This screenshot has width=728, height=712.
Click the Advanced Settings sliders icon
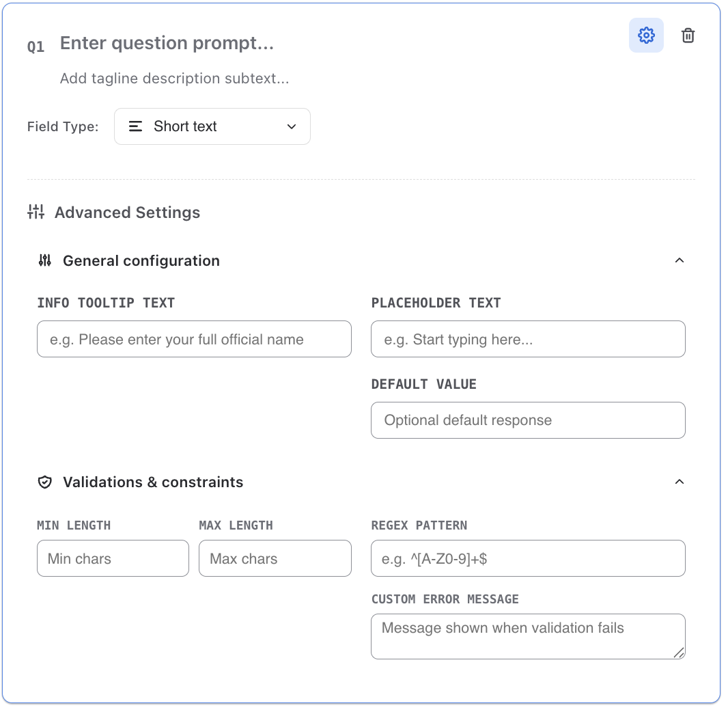(36, 212)
